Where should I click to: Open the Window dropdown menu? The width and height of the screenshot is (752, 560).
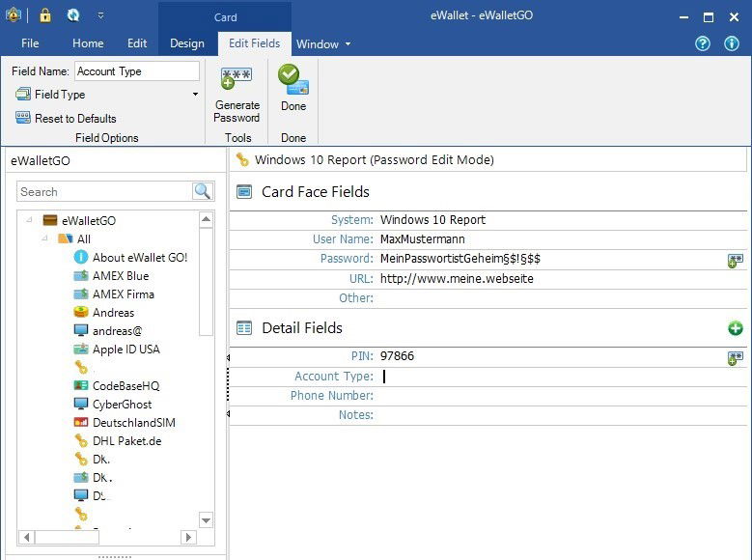click(323, 44)
